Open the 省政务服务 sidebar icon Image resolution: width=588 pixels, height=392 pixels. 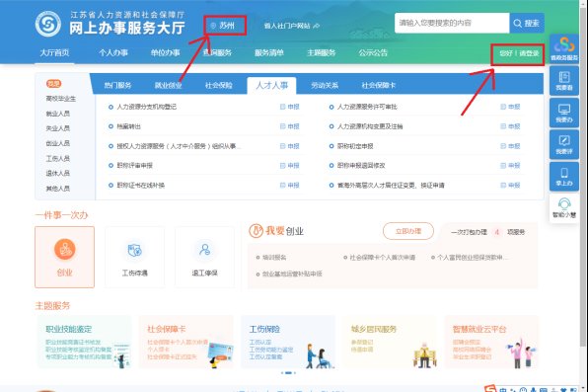point(564,48)
